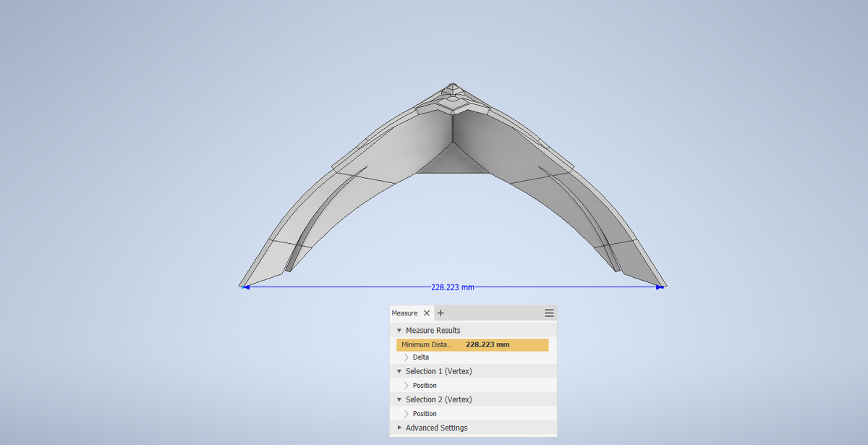Add a new panel tab with plus icon

(441, 313)
